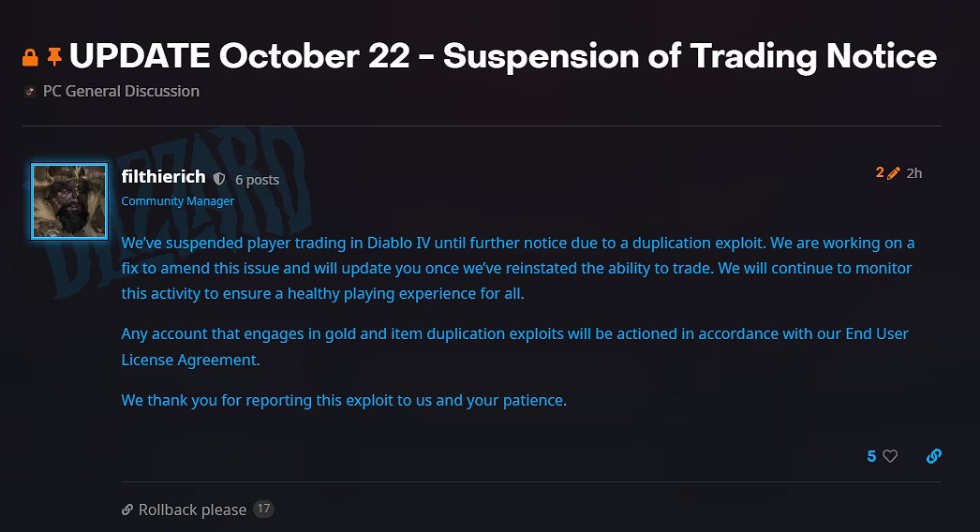Show who liked via the 5 count
The width and height of the screenshot is (980, 532).
(x=871, y=456)
